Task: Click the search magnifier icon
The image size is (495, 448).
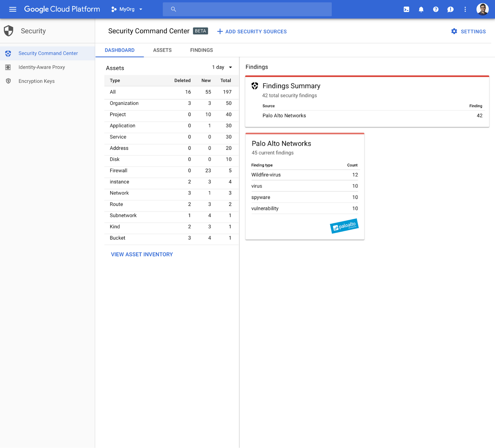Action: pyautogui.click(x=173, y=9)
